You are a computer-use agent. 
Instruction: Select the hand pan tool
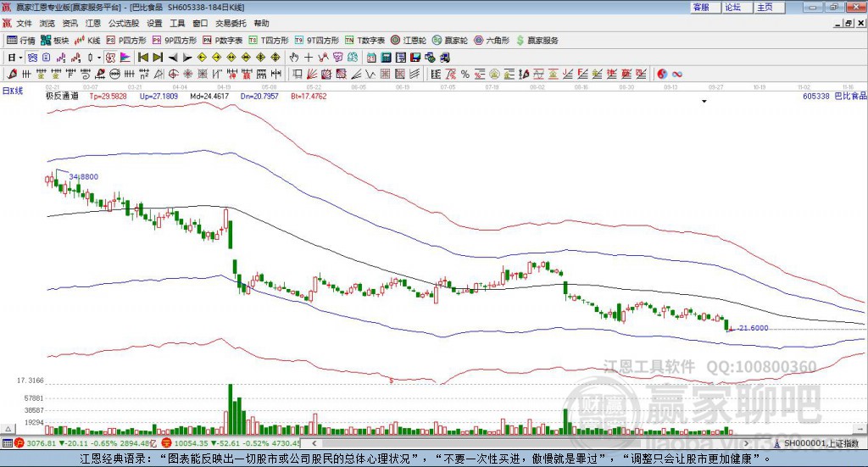point(294,58)
